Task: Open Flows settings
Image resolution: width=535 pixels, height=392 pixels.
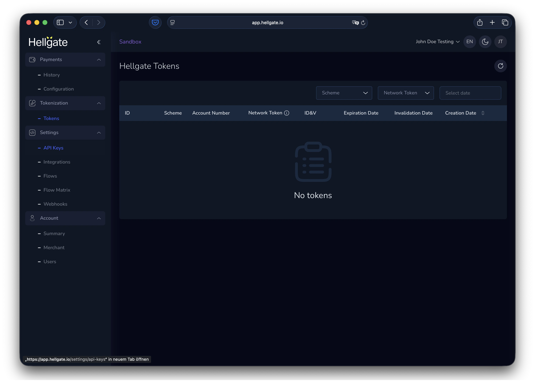Action: pyautogui.click(x=50, y=176)
